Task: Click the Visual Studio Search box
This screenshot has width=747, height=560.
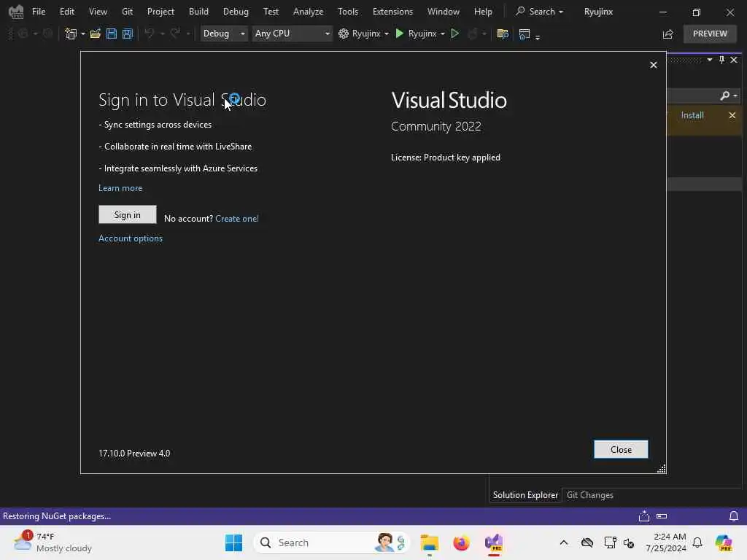Action: click(x=539, y=12)
